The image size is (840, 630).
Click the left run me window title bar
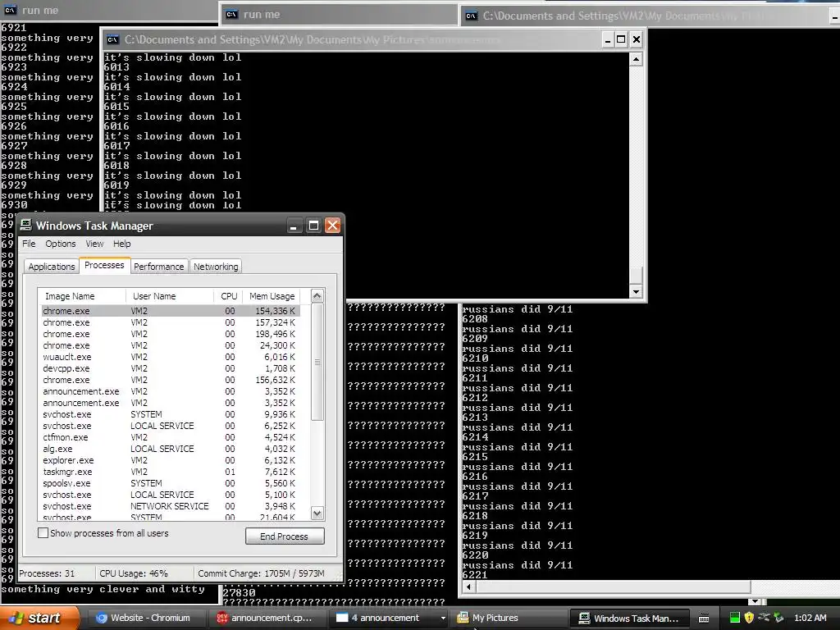[109, 10]
